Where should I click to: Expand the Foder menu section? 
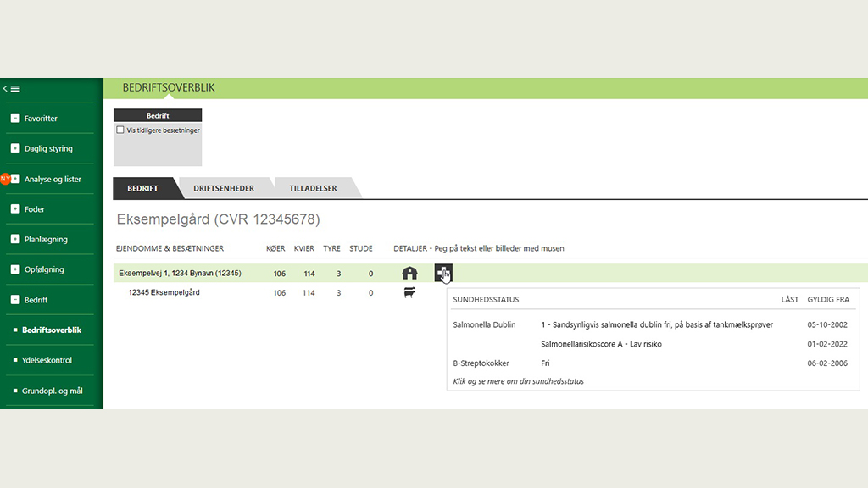(15, 209)
